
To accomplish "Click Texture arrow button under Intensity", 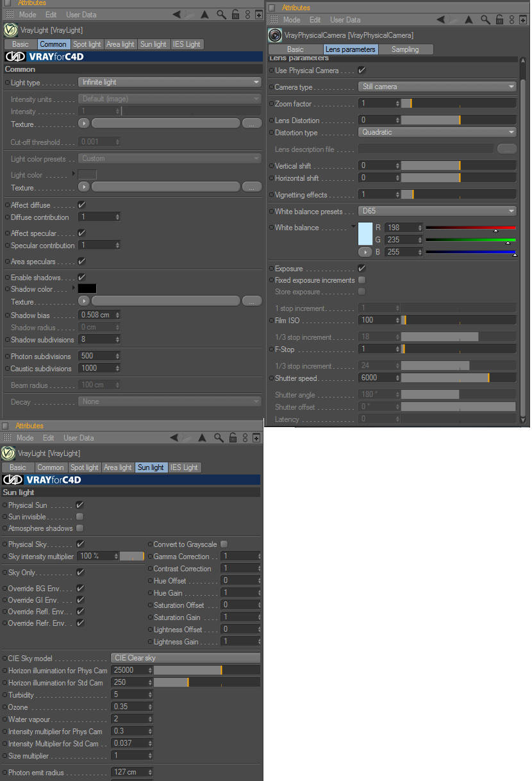I will point(84,123).
